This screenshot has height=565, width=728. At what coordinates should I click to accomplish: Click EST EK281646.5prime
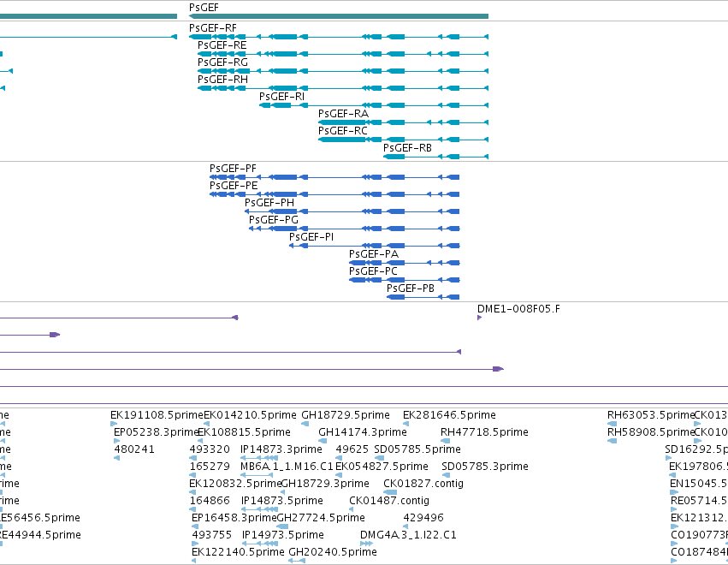coord(449,415)
